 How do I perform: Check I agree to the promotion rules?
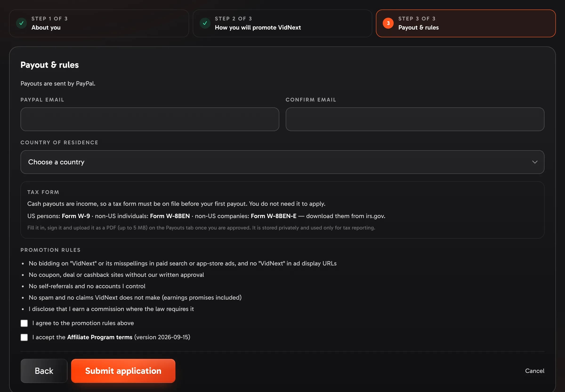click(24, 323)
